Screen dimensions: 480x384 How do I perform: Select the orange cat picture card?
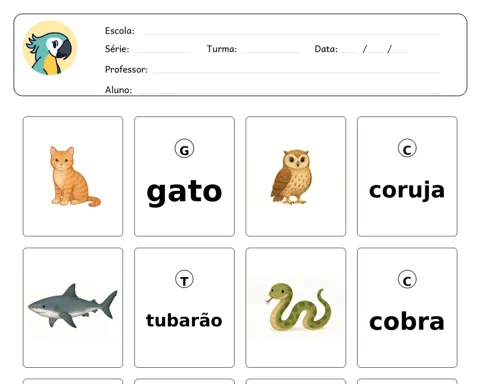73,176
